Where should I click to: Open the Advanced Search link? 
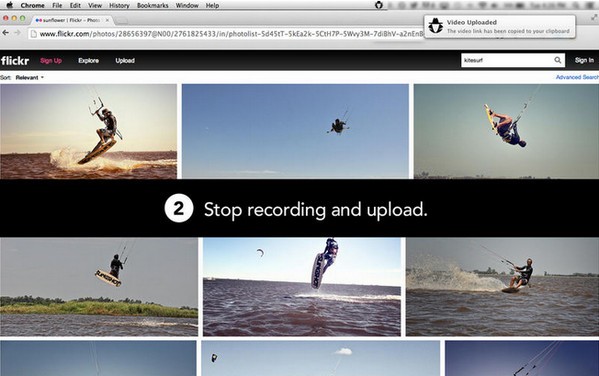click(x=577, y=77)
